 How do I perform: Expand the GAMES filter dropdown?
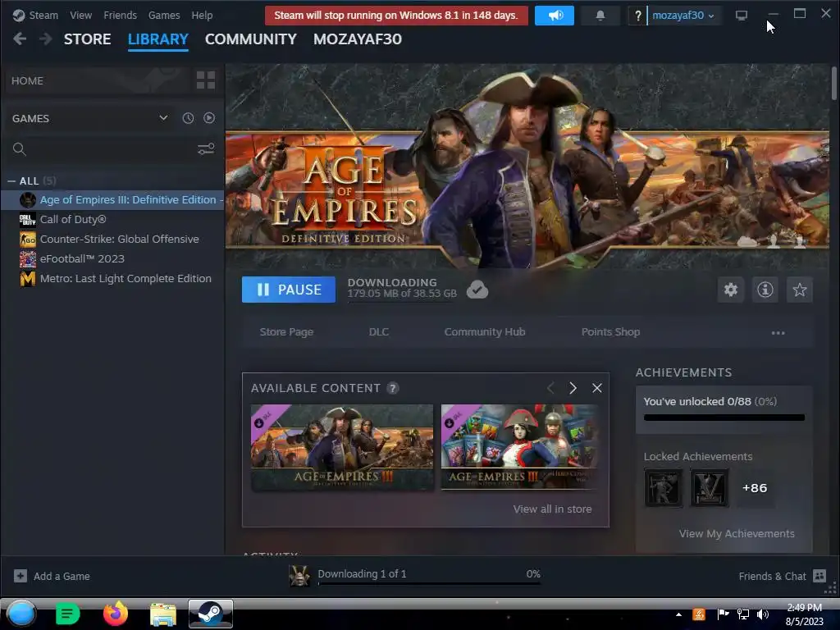(x=163, y=118)
